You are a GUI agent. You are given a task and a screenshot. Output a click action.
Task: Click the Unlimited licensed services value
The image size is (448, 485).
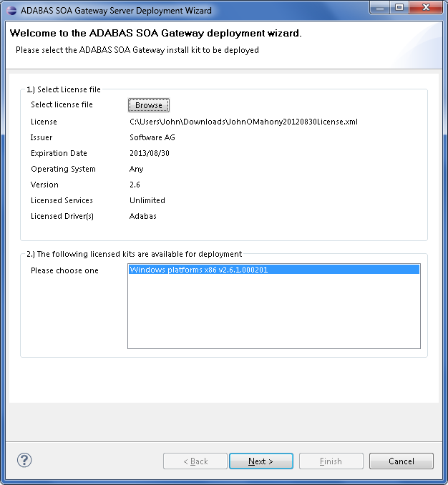[x=147, y=200]
